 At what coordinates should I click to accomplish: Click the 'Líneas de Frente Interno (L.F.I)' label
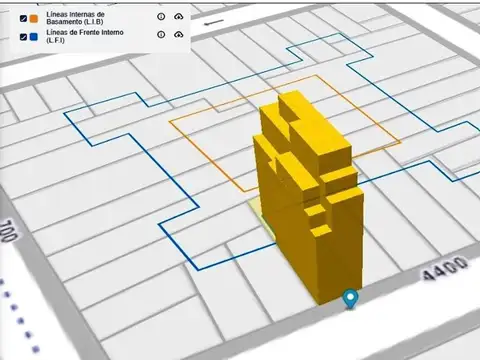[85, 36]
